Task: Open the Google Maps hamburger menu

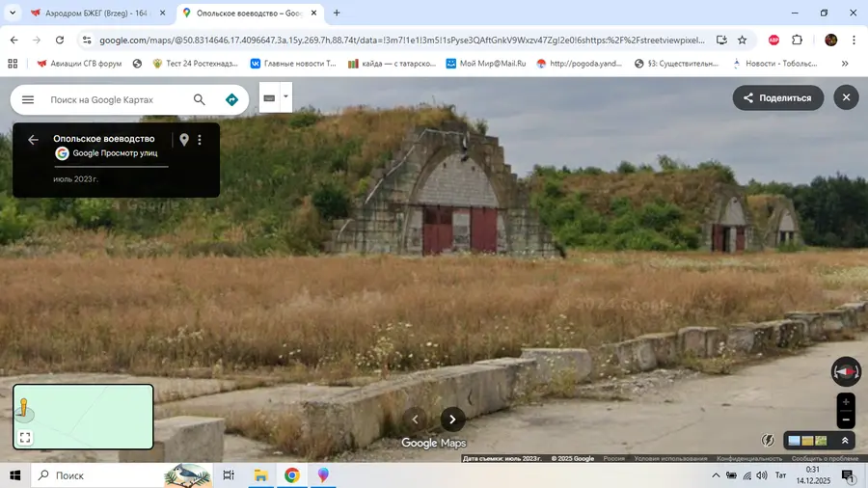Action: click(x=28, y=99)
